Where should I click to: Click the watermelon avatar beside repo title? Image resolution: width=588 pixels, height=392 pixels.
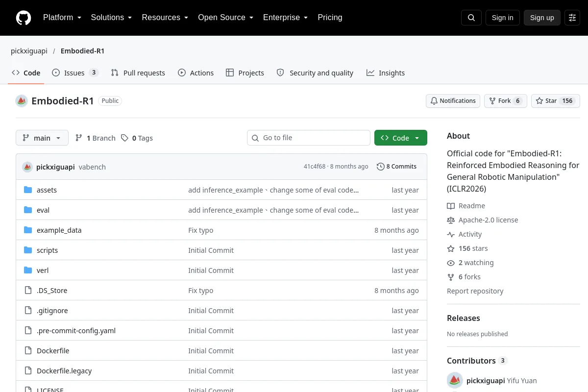coord(22,101)
